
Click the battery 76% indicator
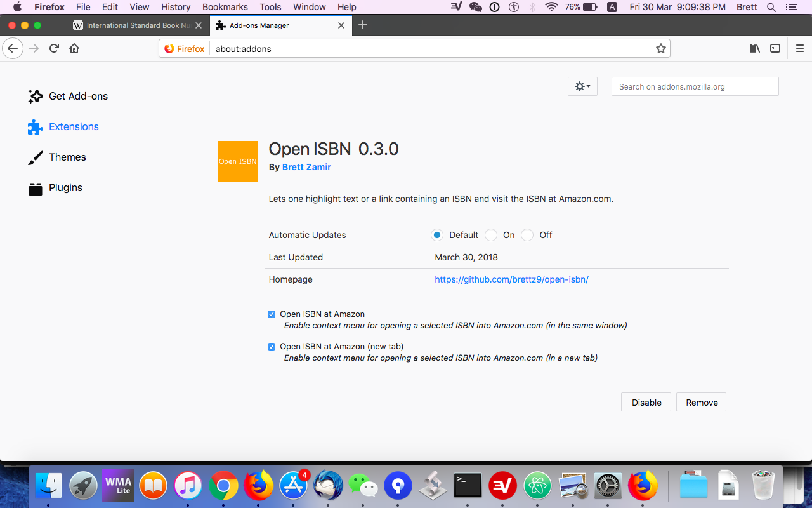point(580,7)
